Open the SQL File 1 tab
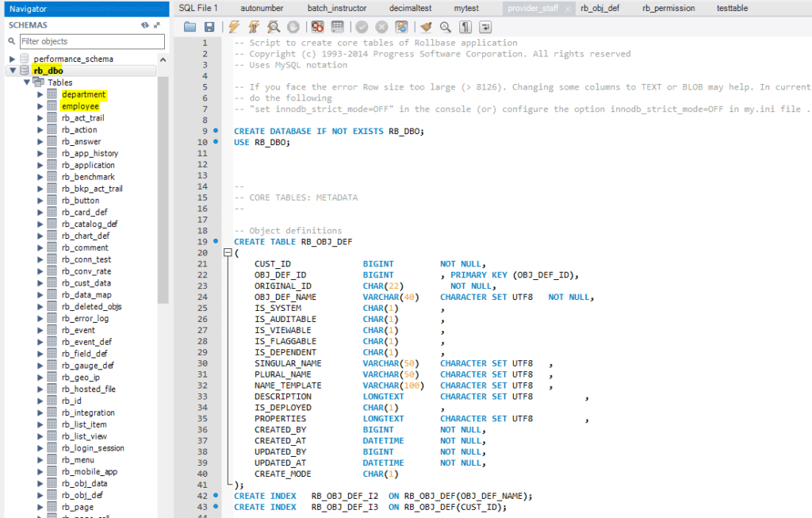This screenshot has width=812, height=518. point(198,8)
